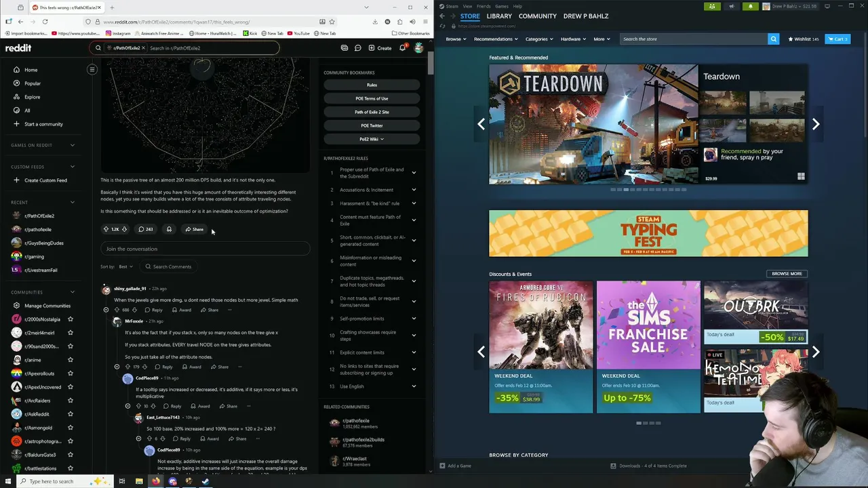Remove r/PathOfExile2 search filter chip
This screenshot has height=488, width=868.
143,48
